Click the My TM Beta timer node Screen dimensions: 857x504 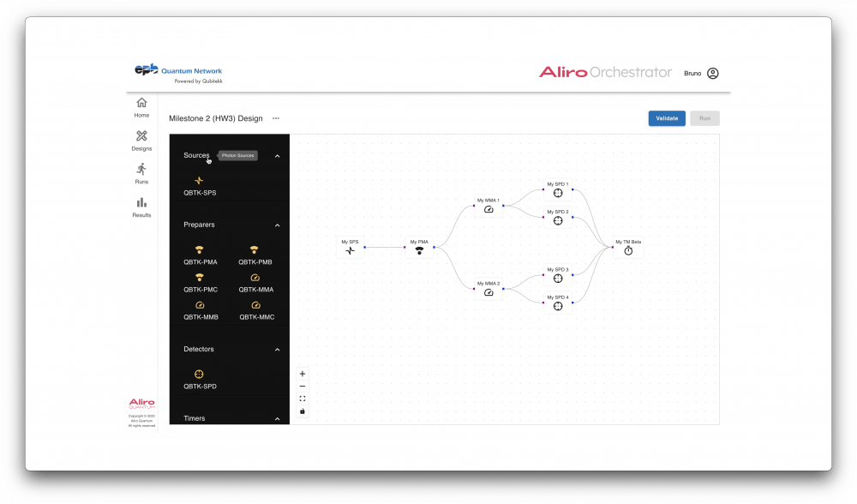[x=628, y=247]
